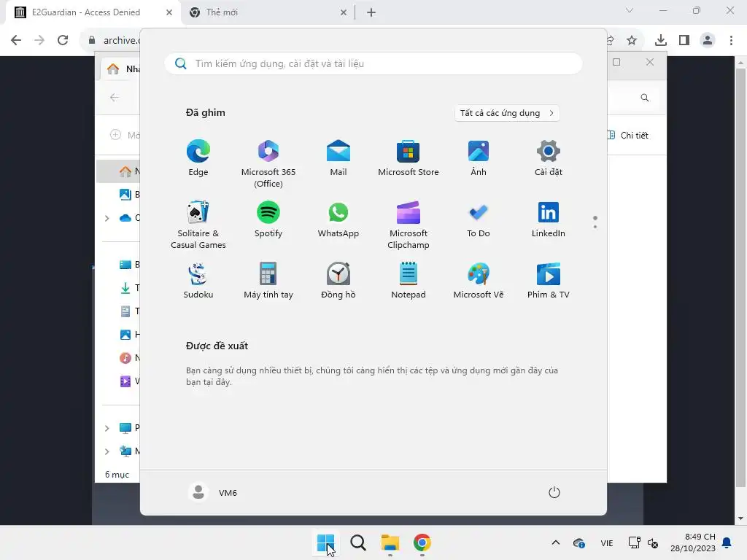Open the clock showing 8:49 CH
The image size is (747, 560).
[693, 542]
